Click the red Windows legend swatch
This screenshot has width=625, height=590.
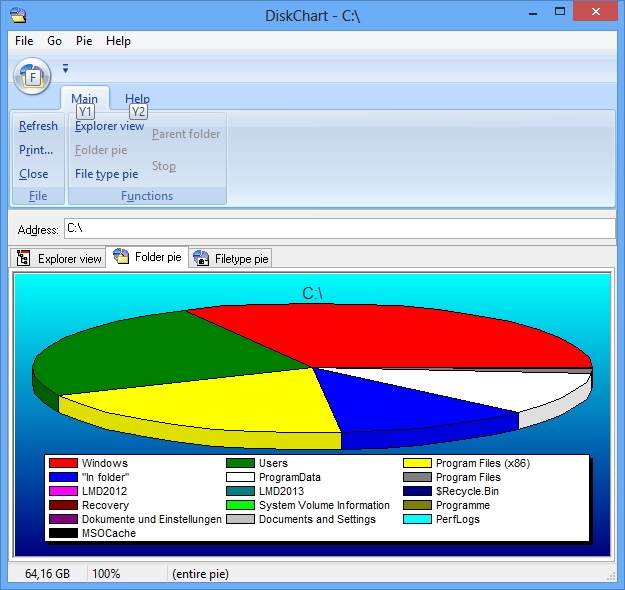click(x=63, y=464)
